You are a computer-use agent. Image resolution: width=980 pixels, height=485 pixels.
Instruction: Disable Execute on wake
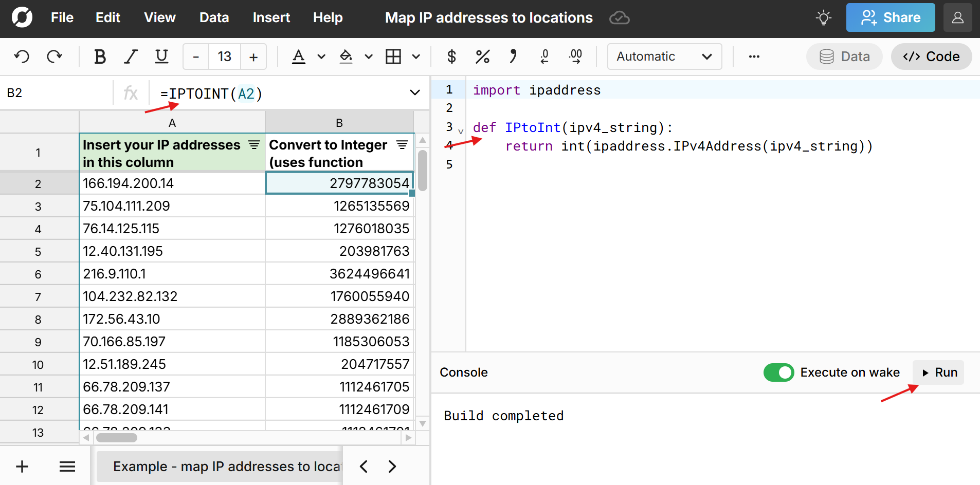[x=779, y=372]
